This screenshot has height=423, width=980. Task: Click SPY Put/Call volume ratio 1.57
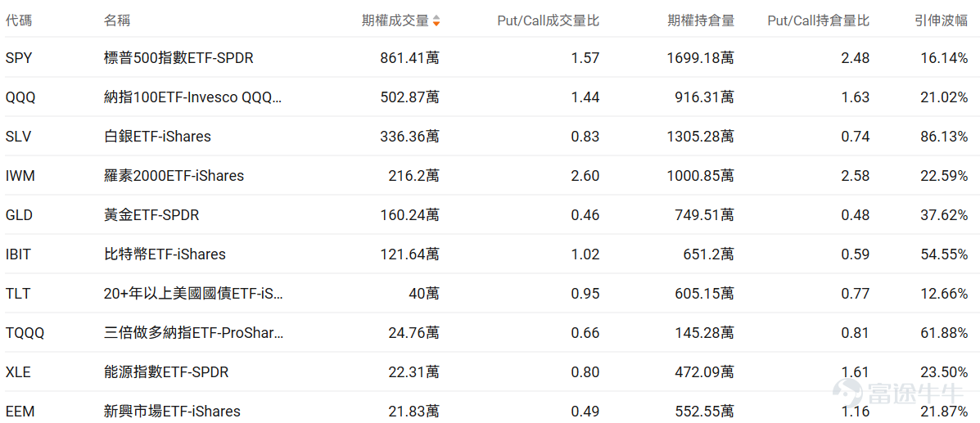click(585, 58)
